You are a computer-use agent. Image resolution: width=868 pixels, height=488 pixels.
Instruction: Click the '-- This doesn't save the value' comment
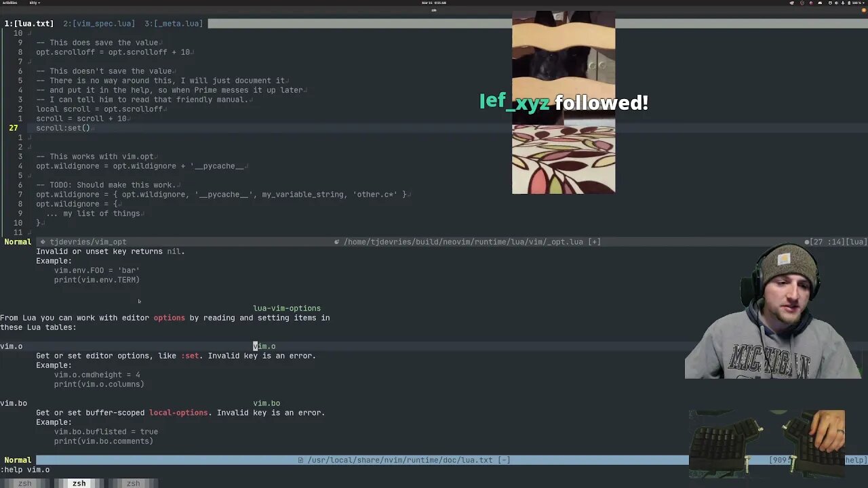[104, 71]
